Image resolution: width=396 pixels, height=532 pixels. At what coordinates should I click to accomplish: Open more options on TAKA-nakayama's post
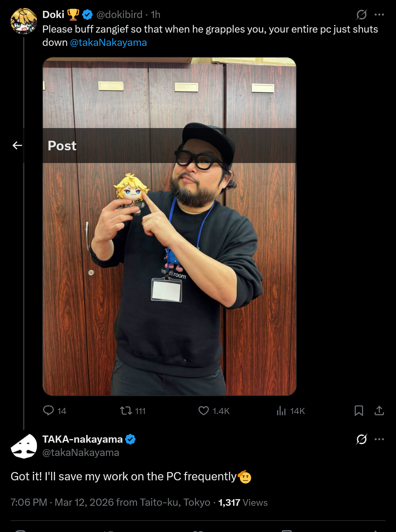pos(379,439)
